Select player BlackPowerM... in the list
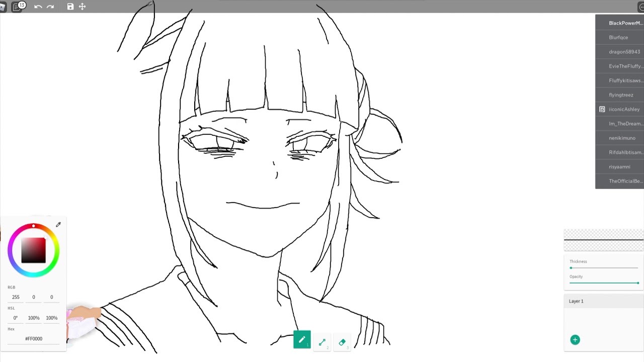 [619, 23]
